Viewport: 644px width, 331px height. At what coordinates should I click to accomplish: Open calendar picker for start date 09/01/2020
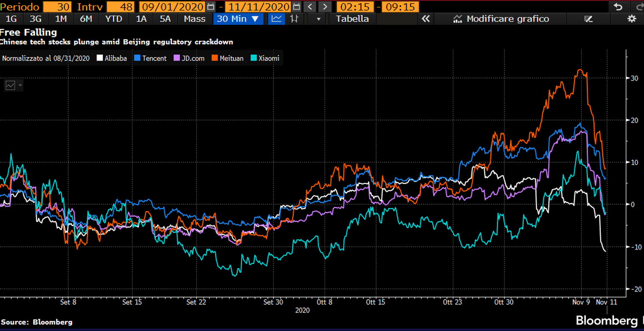210,6
